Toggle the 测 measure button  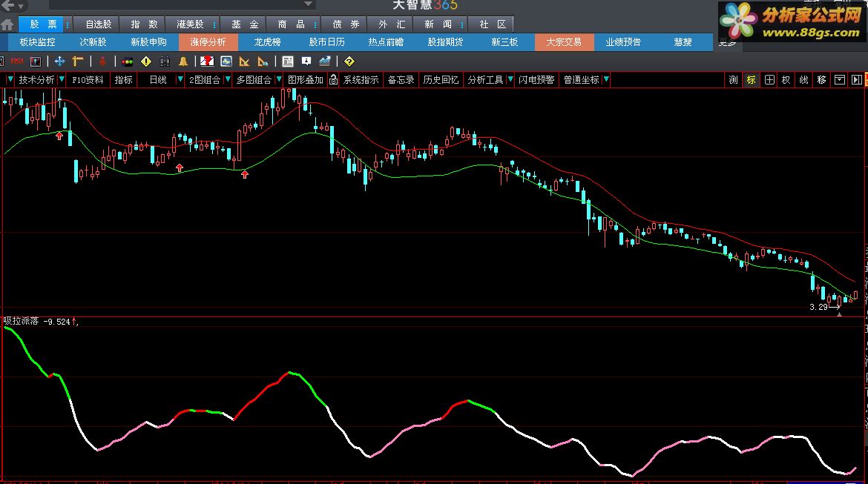pos(734,80)
